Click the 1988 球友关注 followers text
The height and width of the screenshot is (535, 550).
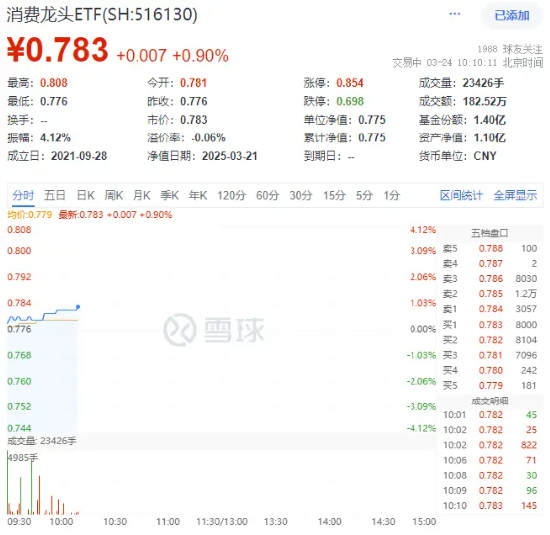coord(510,49)
